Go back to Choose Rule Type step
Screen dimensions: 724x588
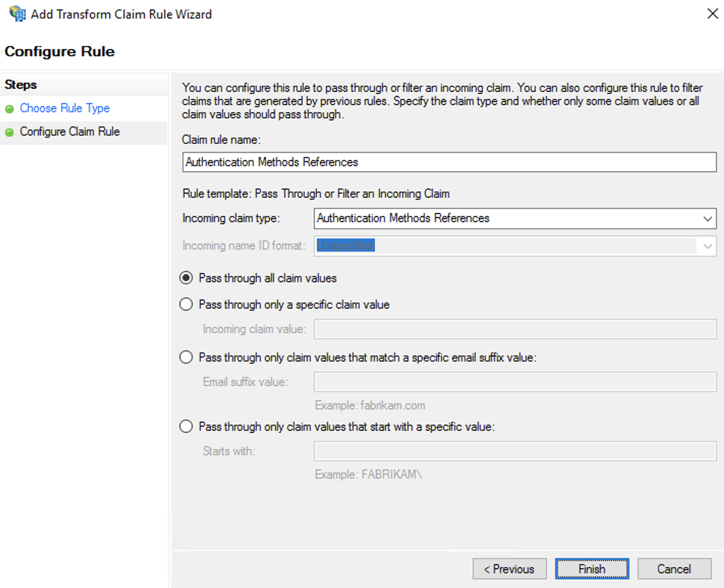[x=65, y=108]
